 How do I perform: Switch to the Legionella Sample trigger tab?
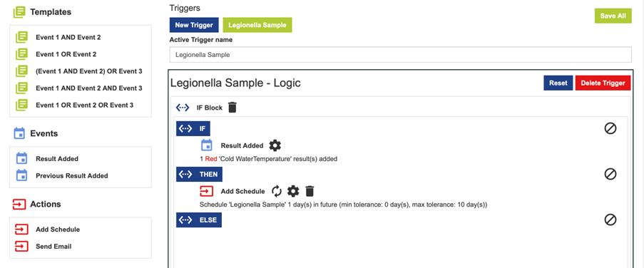pos(257,25)
